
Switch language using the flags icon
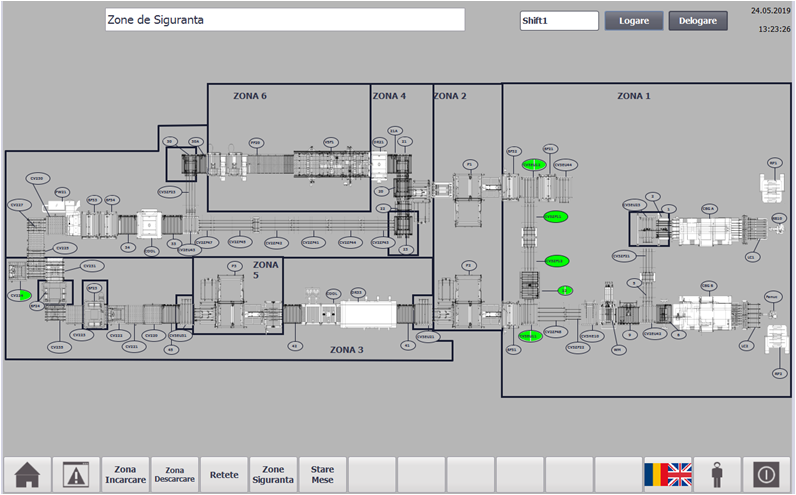tap(668, 475)
